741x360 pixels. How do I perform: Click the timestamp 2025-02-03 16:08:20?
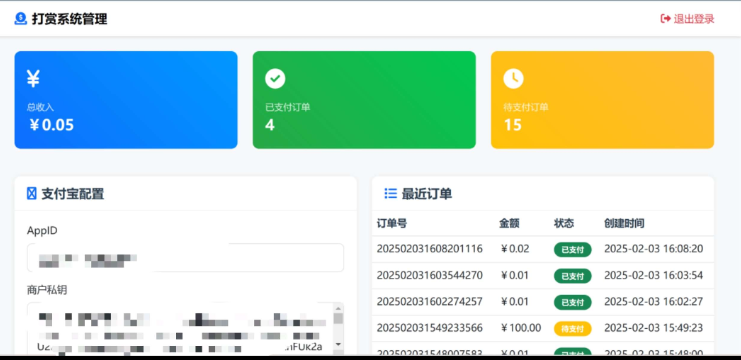click(x=654, y=249)
